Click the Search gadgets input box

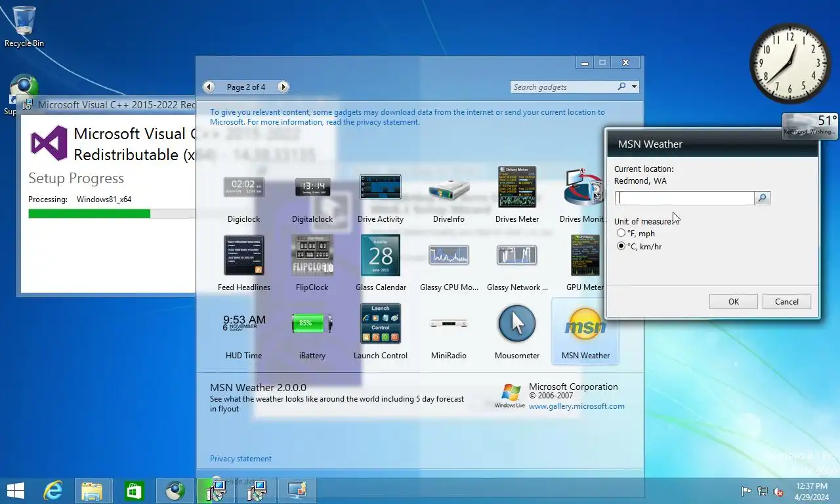pyautogui.click(x=563, y=87)
